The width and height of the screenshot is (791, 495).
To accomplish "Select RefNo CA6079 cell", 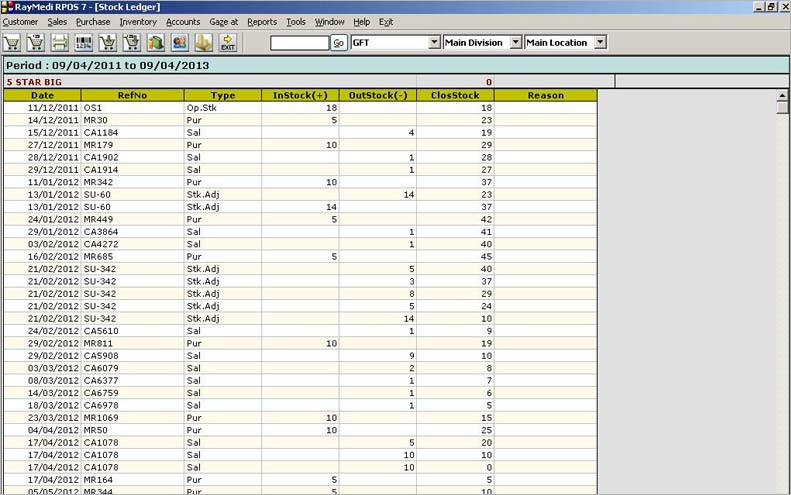I will click(x=133, y=368).
